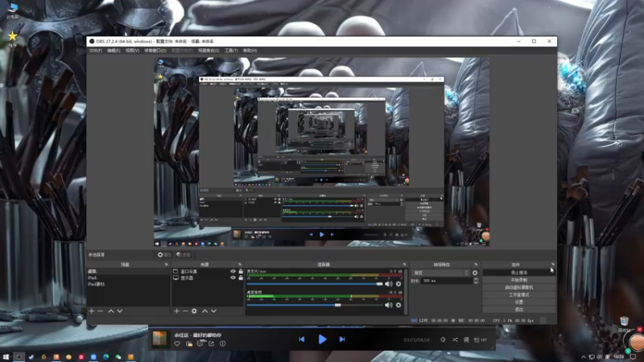Open settings gear for 桌面音频 mixer
This screenshot has height=362, width=644.
398,305
